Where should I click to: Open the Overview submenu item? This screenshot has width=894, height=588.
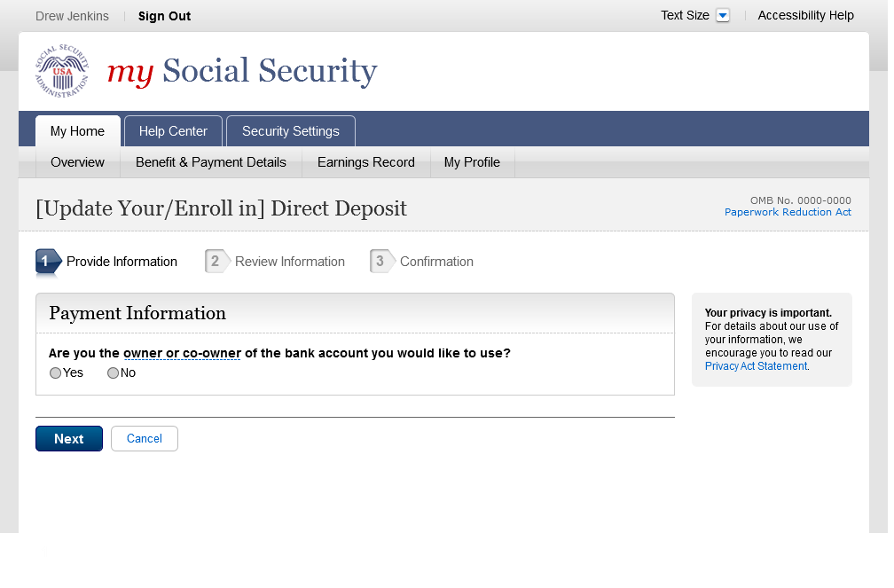tap(77, 162)
